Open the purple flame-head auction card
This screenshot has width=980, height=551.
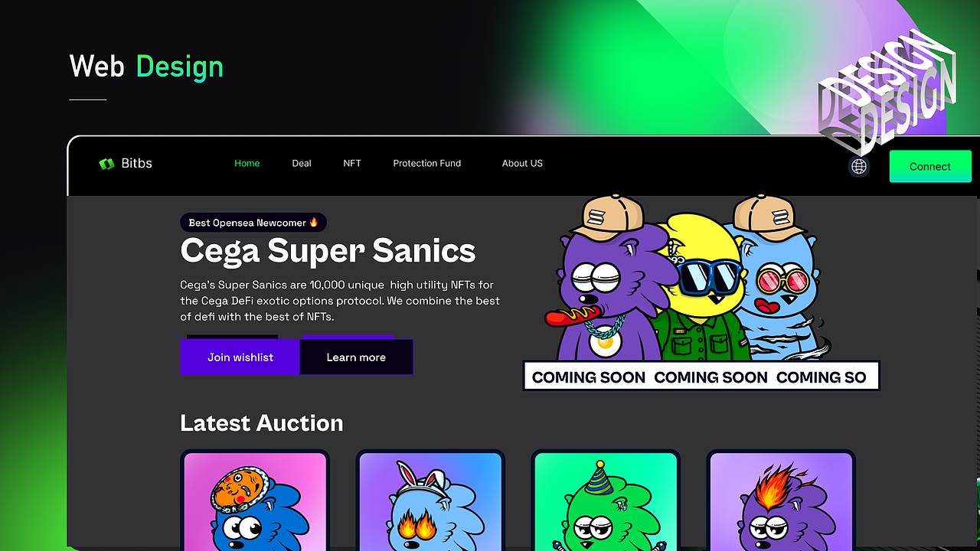pyautogui.click(x=781, y=499)
